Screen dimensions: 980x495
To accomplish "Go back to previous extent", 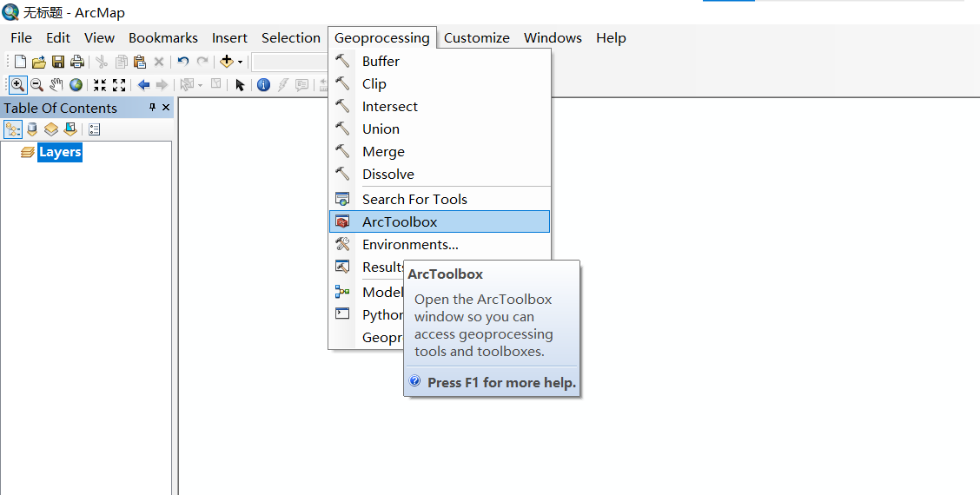I will point(143,84).
